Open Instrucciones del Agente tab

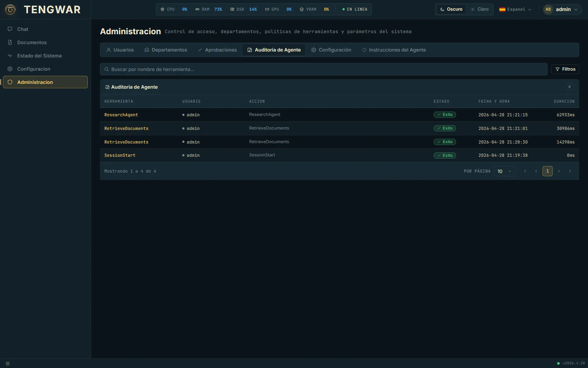[394, 50]
